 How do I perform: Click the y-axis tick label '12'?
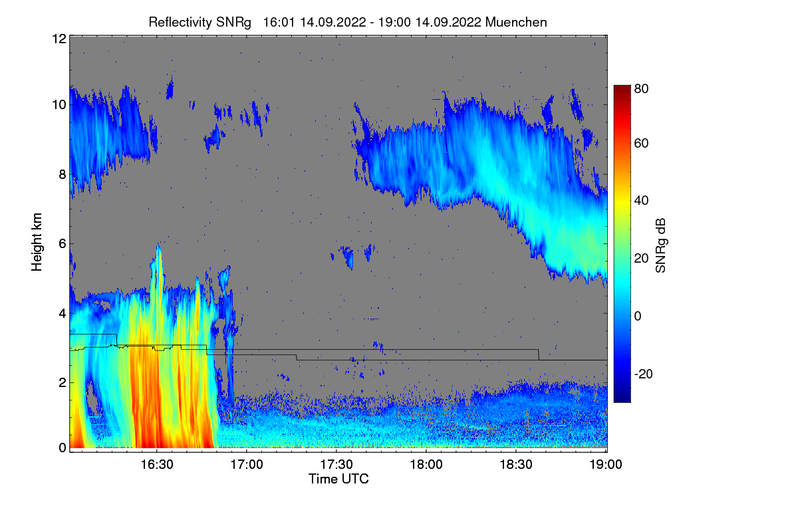[58, 39]
